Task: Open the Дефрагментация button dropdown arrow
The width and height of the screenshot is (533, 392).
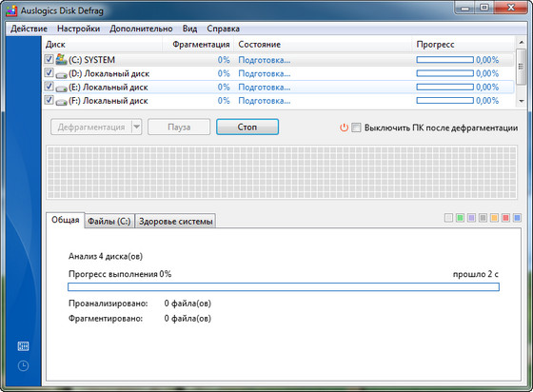Action: [x=137, y=127]
